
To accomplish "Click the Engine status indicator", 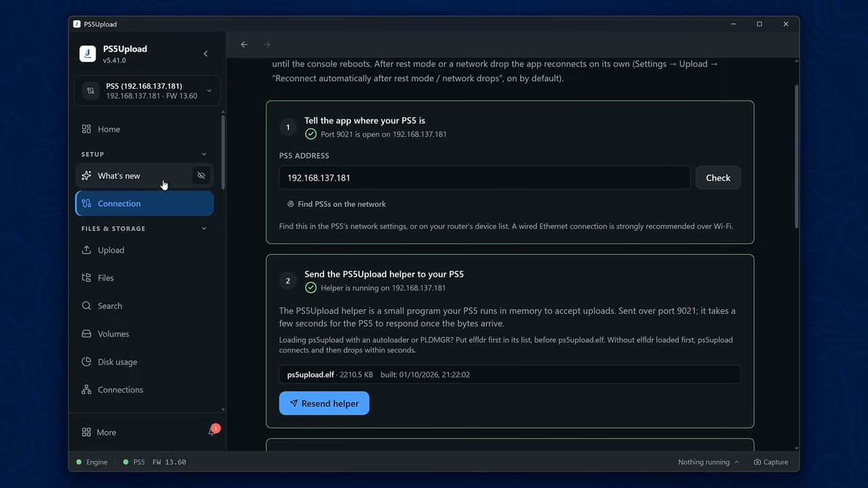I will pos(92,462).
